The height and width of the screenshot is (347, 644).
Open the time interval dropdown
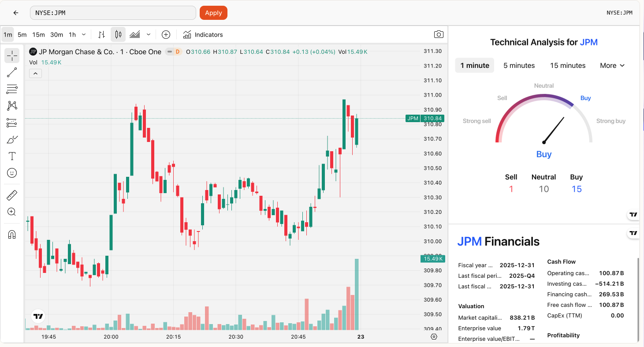pyautogui.click(x=84, y=34)
